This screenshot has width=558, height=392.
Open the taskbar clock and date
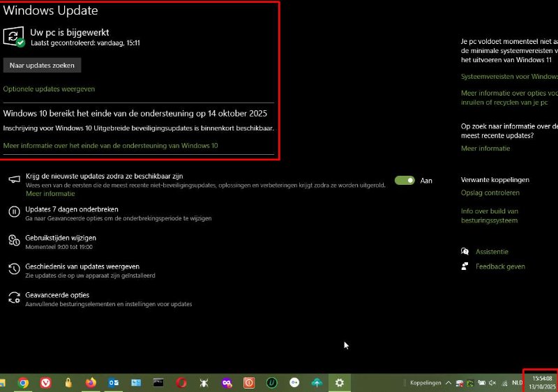[542, 382]
